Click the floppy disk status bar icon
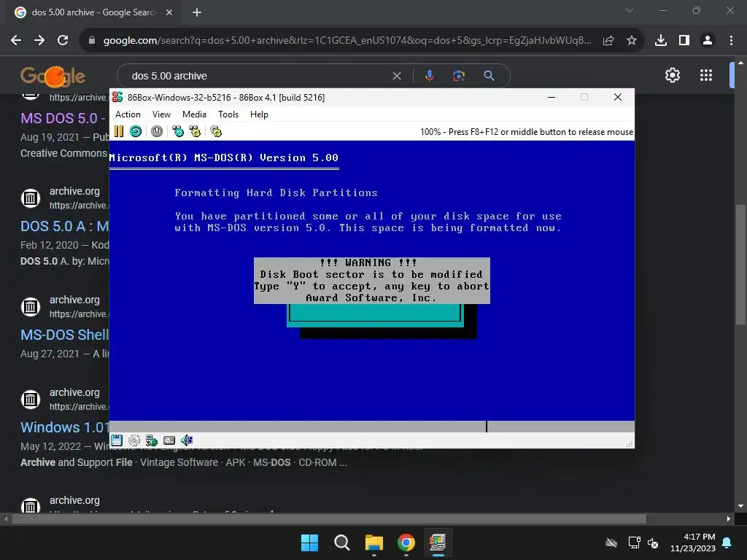The height and width of the screenshot is (560, 747). (x=117, y=440)
